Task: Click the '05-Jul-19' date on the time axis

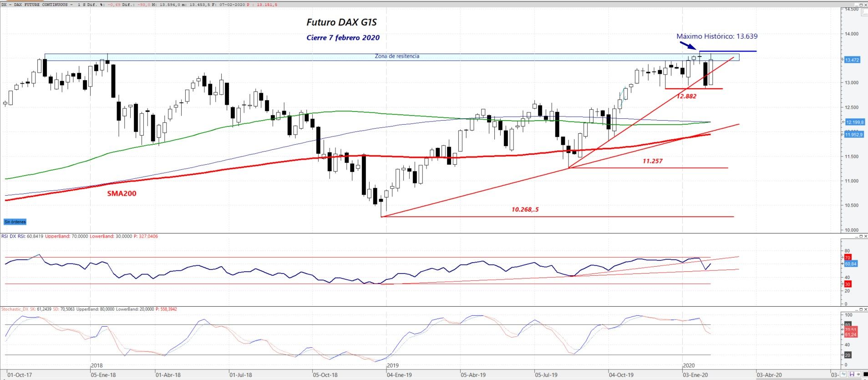Action: (546, 375)
